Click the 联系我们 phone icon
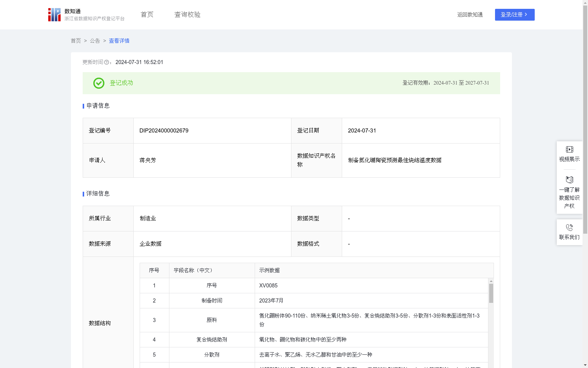This screenshot has width=588, height=368. [x=569, y=227]
